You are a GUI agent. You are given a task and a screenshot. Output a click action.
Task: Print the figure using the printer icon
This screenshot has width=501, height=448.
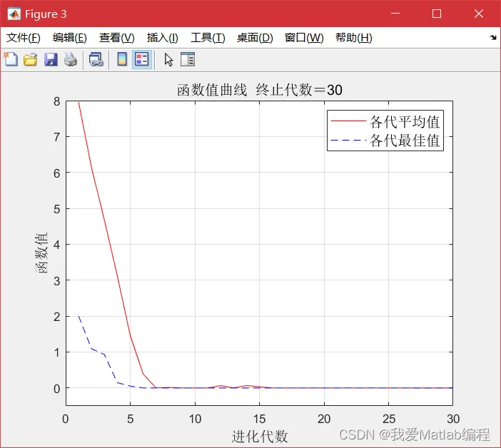point(71,60)
